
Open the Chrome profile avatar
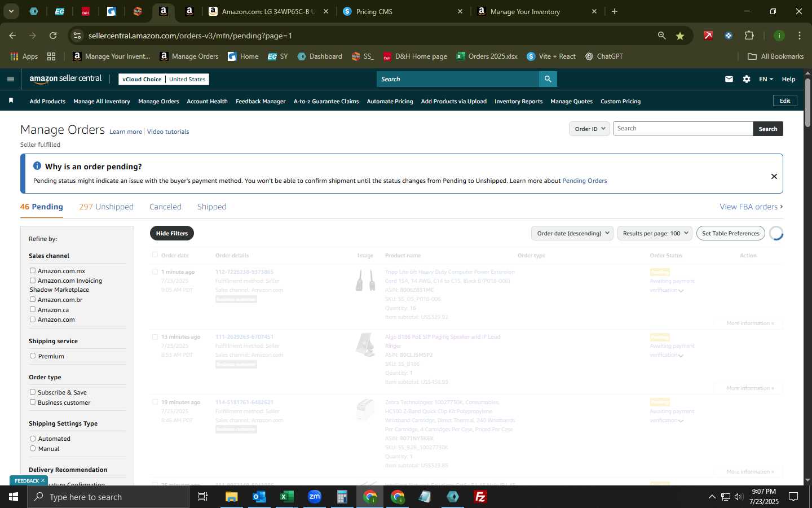coord(779,36)
